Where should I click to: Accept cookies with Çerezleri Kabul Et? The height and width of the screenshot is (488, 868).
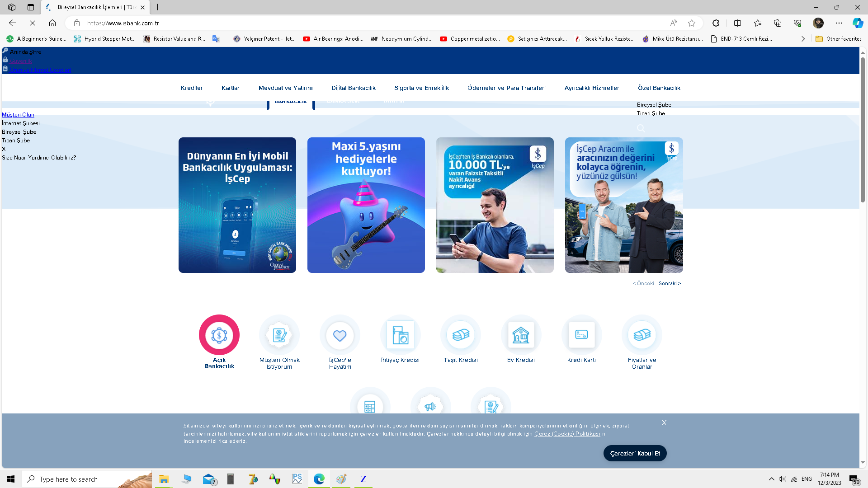point(635,453)
